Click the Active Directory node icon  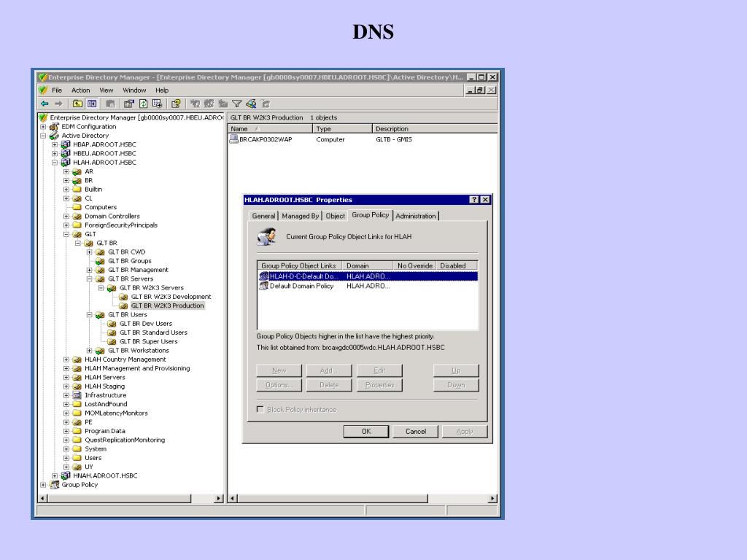[54, 136]
